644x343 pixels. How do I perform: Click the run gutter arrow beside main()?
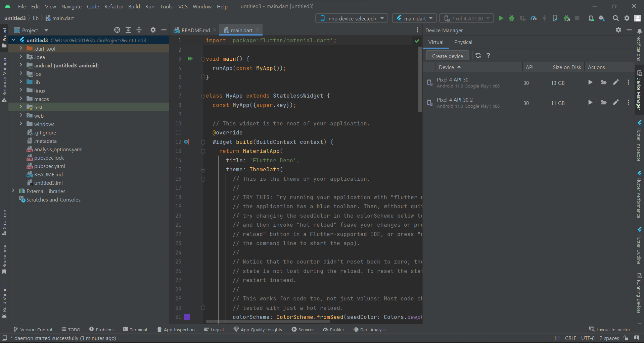190,59
